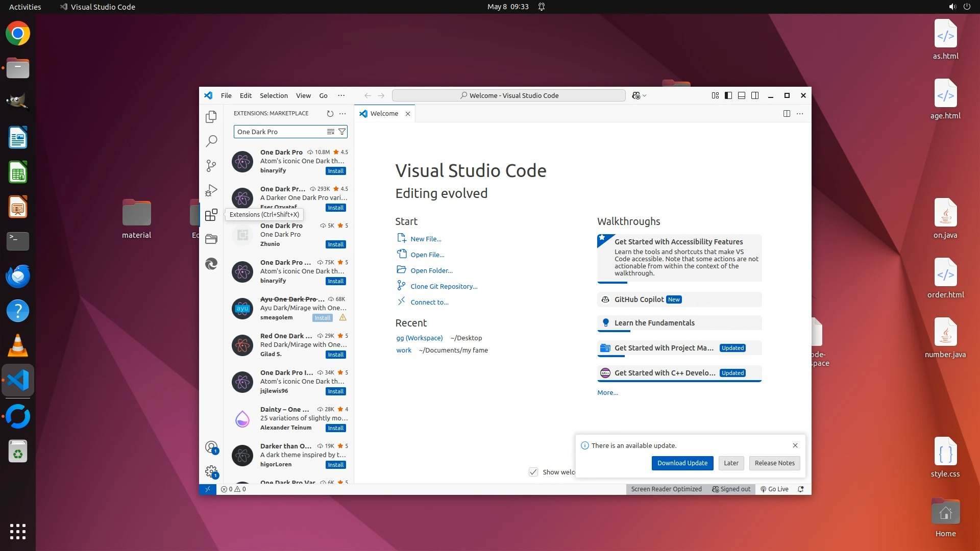Click the extension search input field
Viewport: 980px width, 551px height.
coord(280,132)
